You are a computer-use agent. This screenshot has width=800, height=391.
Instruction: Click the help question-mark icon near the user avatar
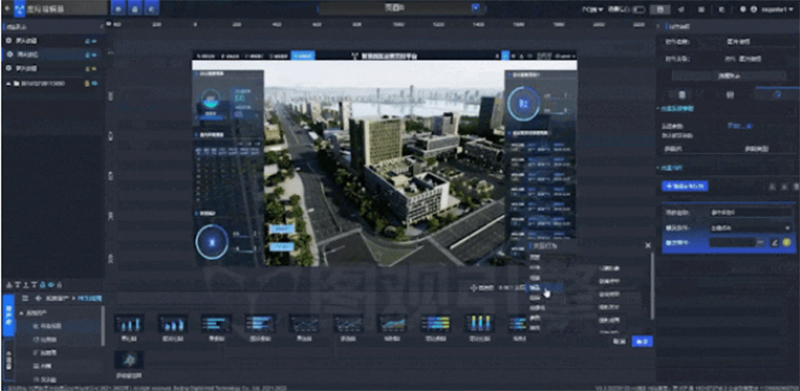[743, 9]
